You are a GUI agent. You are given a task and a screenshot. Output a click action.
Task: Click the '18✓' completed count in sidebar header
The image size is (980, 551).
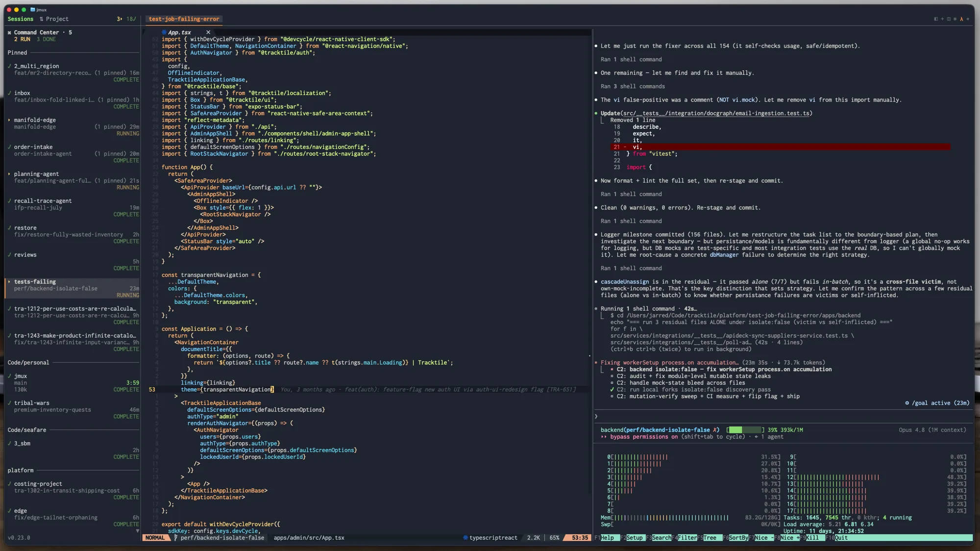[131, 19]
